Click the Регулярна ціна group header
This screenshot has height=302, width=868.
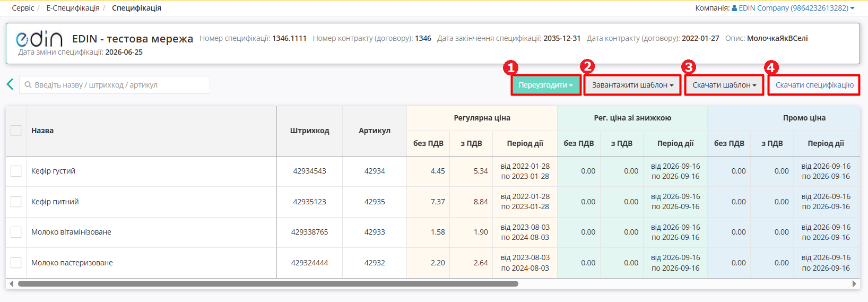(482, 118)
